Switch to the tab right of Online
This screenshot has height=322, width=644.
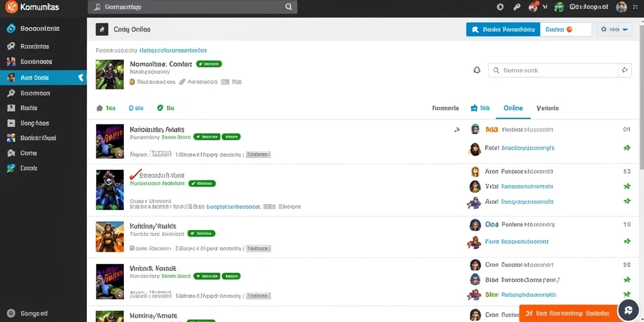(x=548, y=108)
